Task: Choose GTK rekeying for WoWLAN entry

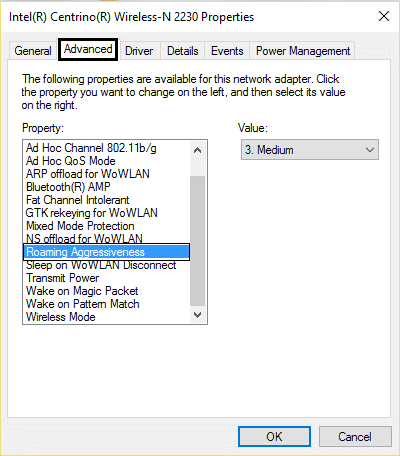Action: (x=92, y=213)
